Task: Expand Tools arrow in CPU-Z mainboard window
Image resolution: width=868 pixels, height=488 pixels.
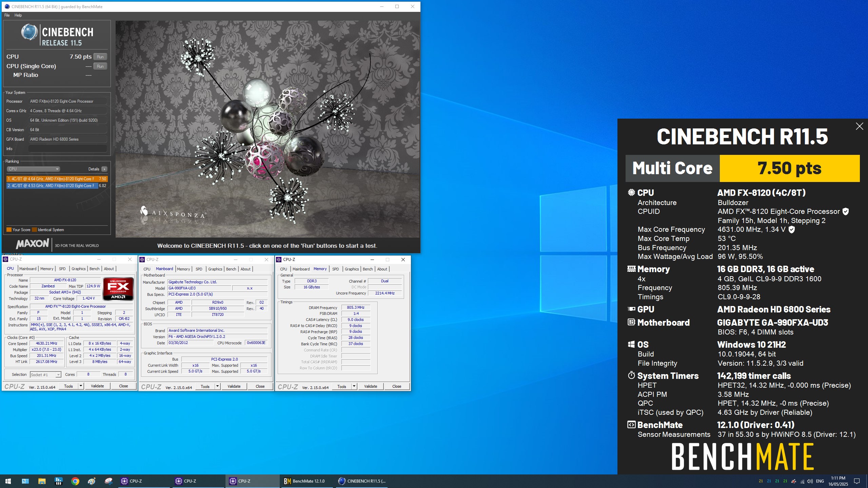Action: (217, 386)
